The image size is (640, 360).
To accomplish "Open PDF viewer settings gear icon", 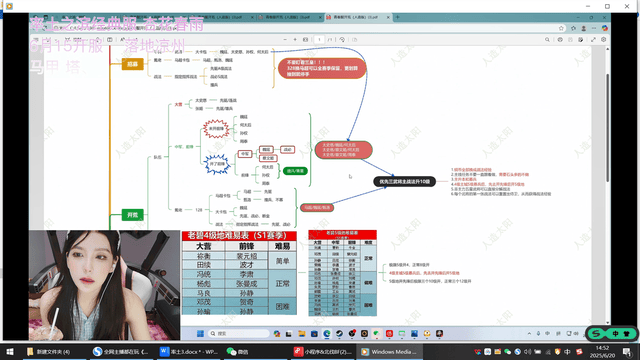I will [x=603, y=40].
